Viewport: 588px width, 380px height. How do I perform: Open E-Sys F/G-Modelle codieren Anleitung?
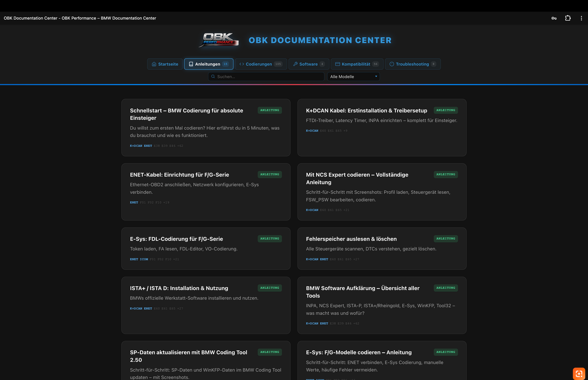(382, 361)
